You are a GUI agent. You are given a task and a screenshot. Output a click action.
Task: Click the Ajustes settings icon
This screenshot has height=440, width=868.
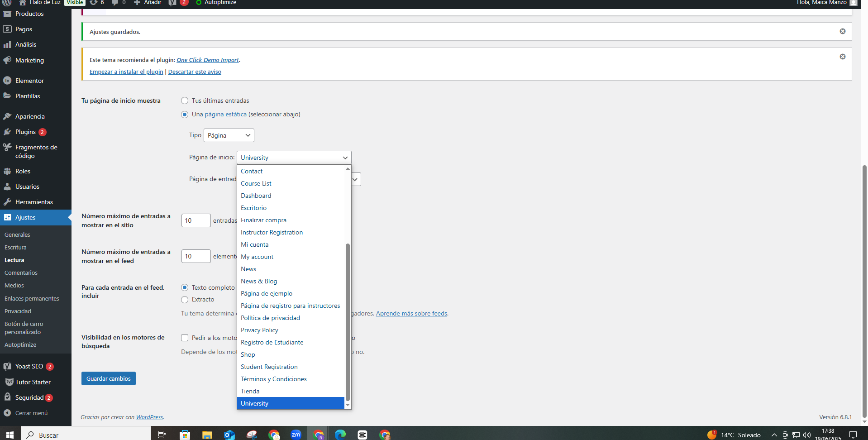(7, 217)
